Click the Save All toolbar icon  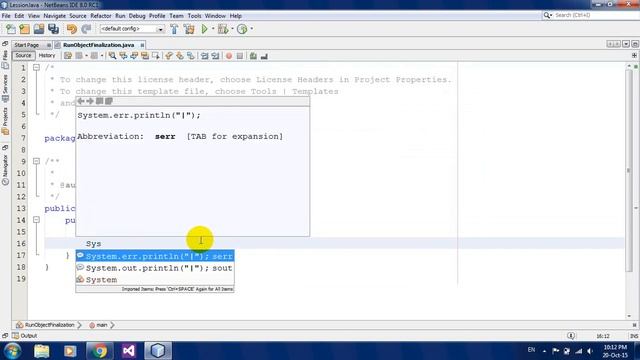53,29
